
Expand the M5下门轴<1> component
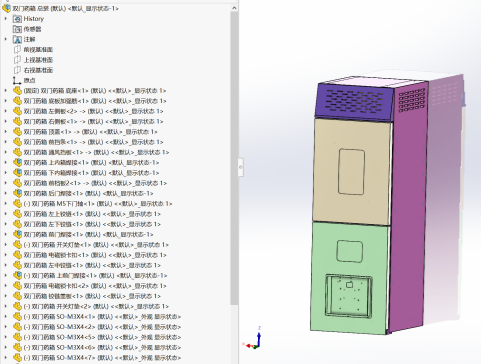[5, 204]
